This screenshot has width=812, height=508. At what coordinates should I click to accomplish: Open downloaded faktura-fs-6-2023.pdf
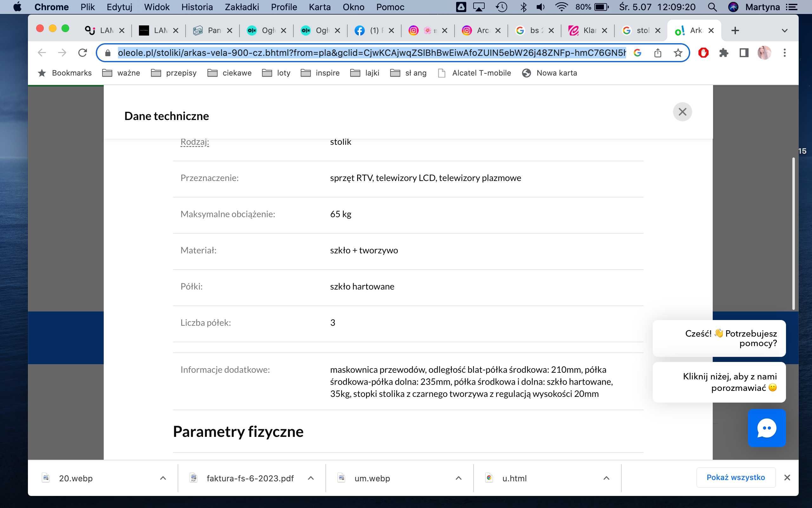(x=250, y=478)
